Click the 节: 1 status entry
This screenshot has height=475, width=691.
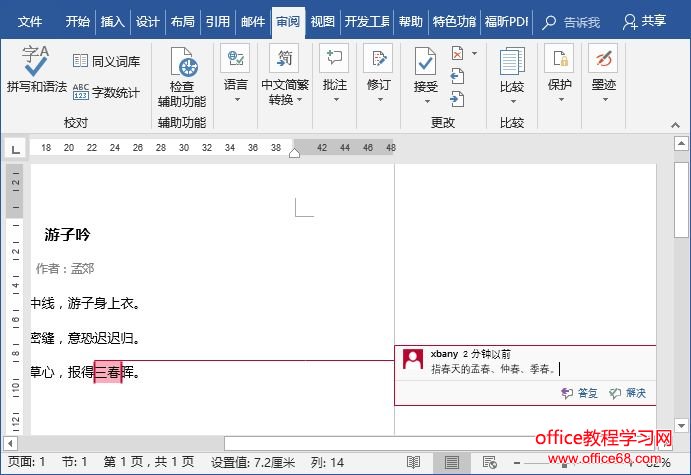point(74,462)
